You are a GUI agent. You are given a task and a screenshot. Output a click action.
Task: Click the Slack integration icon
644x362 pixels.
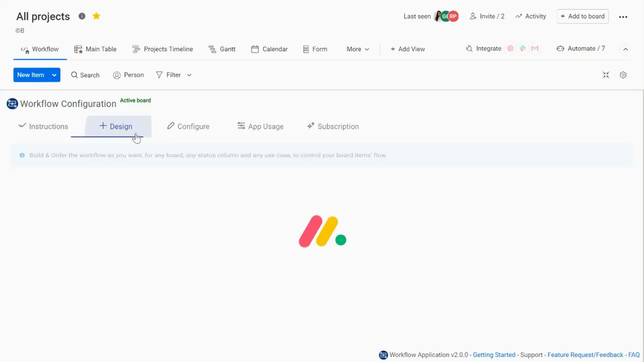(523, 49)
